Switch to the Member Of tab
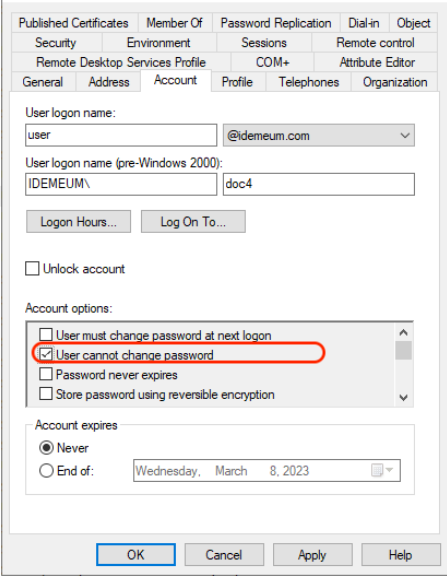This screenshot has height=576, width=447. point(175,23)
